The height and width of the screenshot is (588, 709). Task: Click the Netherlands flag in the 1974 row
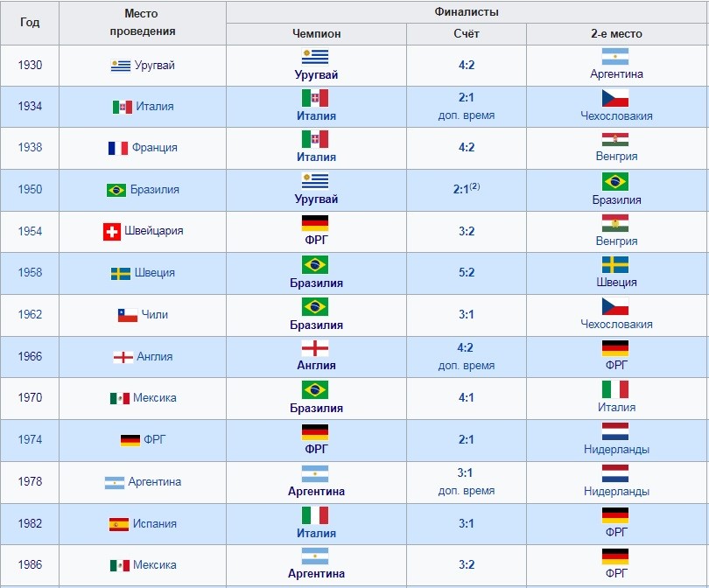tap(615, 431)
